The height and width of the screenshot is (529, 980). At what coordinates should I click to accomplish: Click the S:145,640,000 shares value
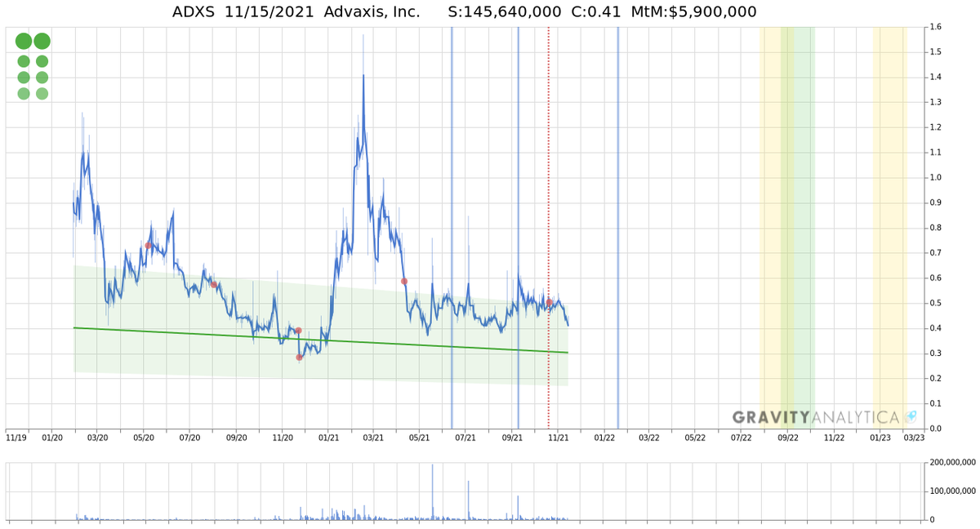pos(504,12)
